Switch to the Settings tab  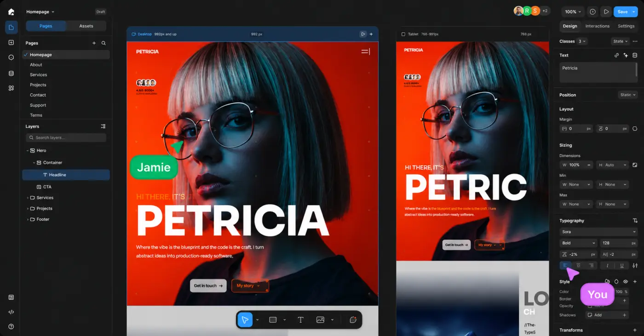626,26
